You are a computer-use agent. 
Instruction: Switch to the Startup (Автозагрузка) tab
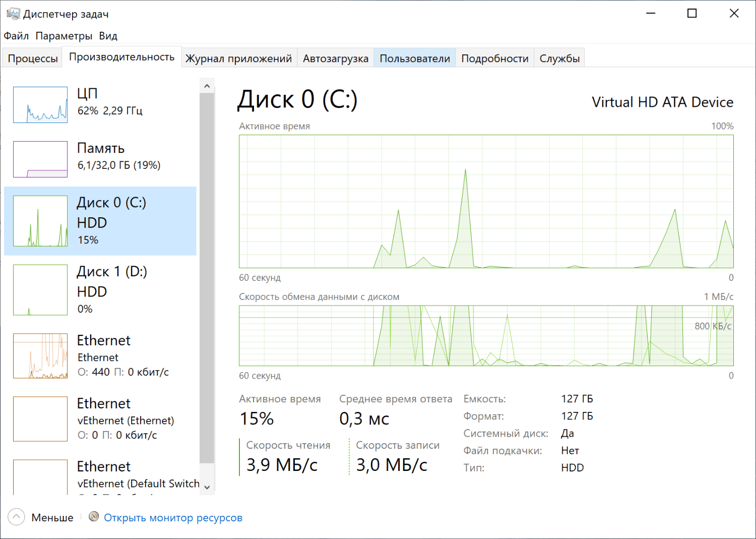click(336, 58)
